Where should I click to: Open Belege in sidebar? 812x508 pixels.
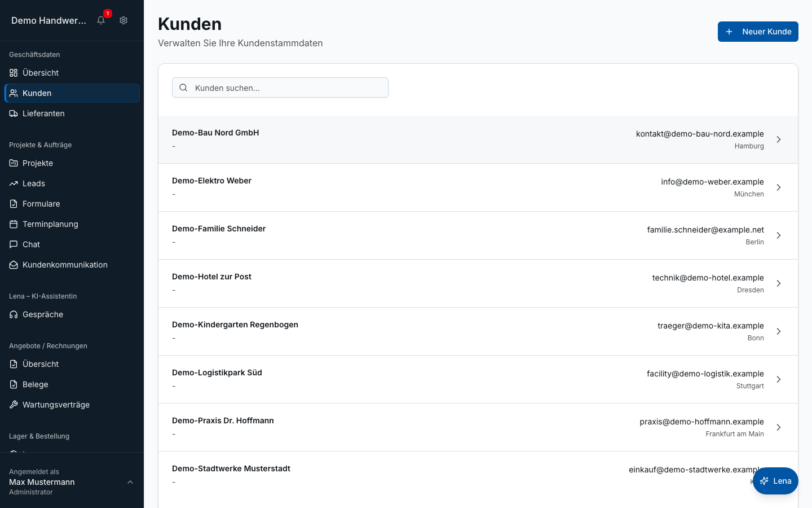tap(72, 384)
